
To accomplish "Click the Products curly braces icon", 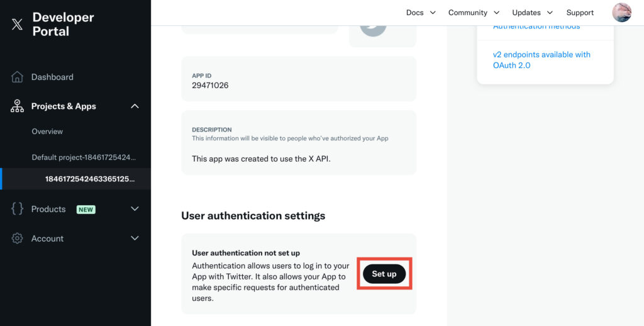I will click(x=17, y=209).
